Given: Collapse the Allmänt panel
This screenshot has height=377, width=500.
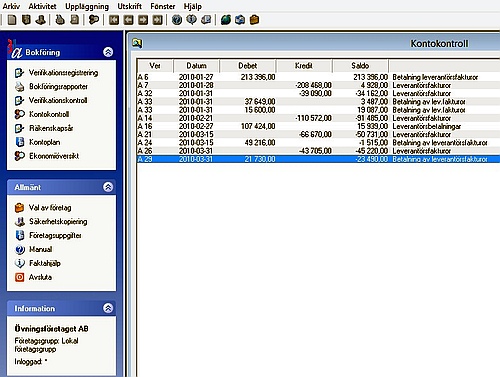Looking at the screenshot, I should [108, 187].
